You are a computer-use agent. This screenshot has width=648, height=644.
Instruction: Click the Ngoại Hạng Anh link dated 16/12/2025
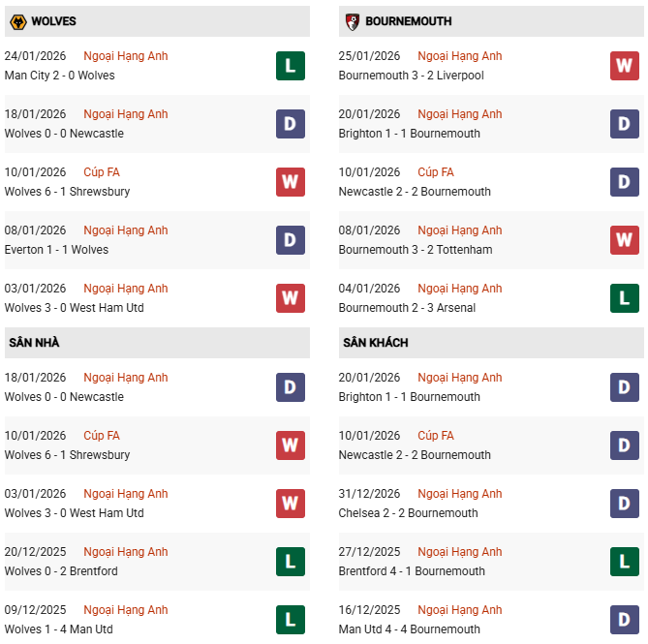459,610
